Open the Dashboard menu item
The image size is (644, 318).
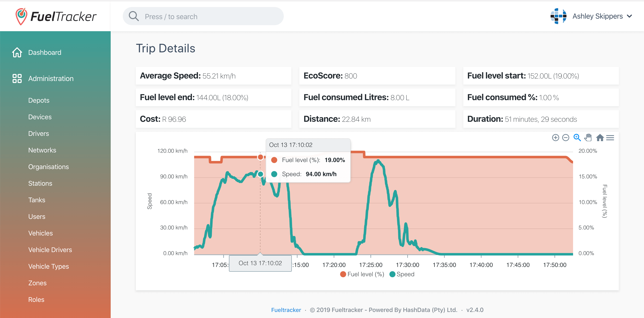point(45,52)
